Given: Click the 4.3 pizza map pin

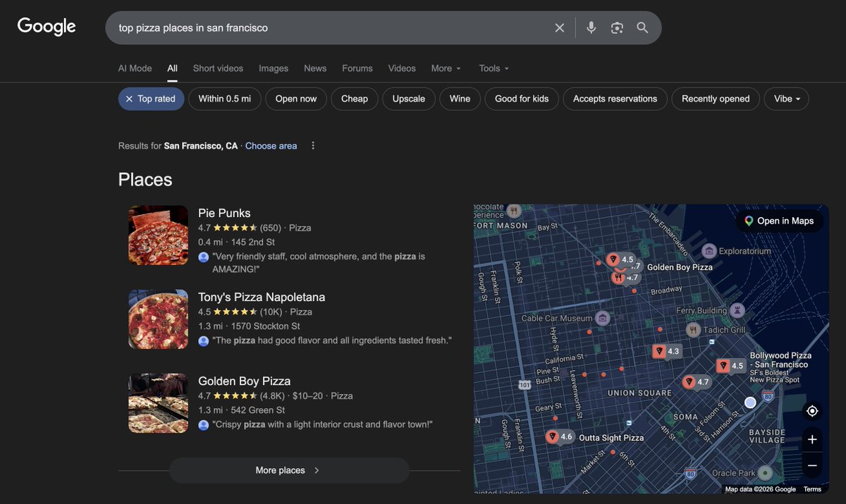Looking at the screenshot, I should pos(666,351).
